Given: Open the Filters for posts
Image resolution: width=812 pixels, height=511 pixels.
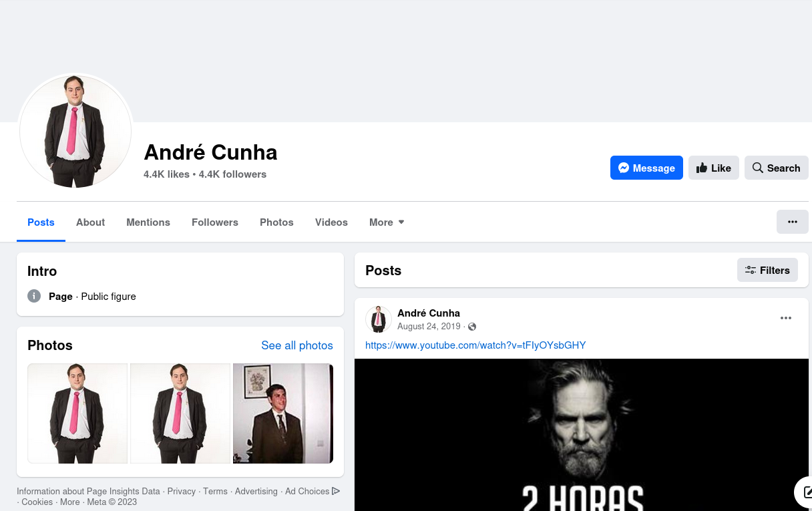Looking at the screenshot, I should click(x=767, y=270).
